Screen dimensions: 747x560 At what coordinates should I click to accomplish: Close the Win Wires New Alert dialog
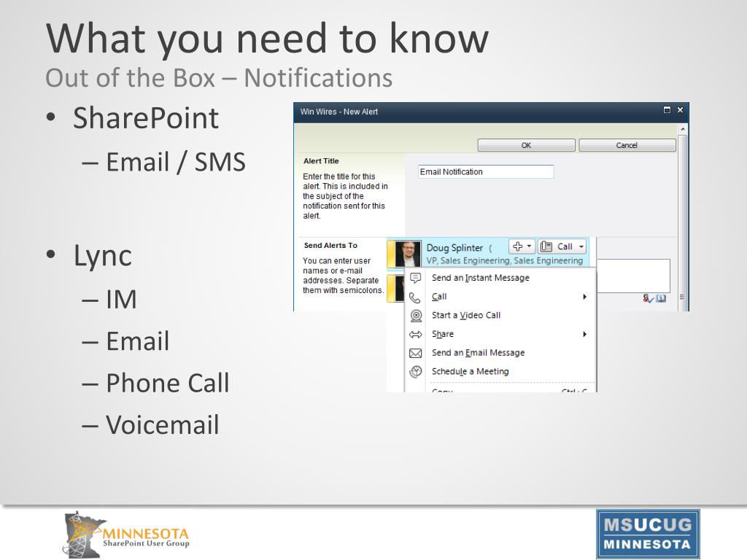(681, 110)
